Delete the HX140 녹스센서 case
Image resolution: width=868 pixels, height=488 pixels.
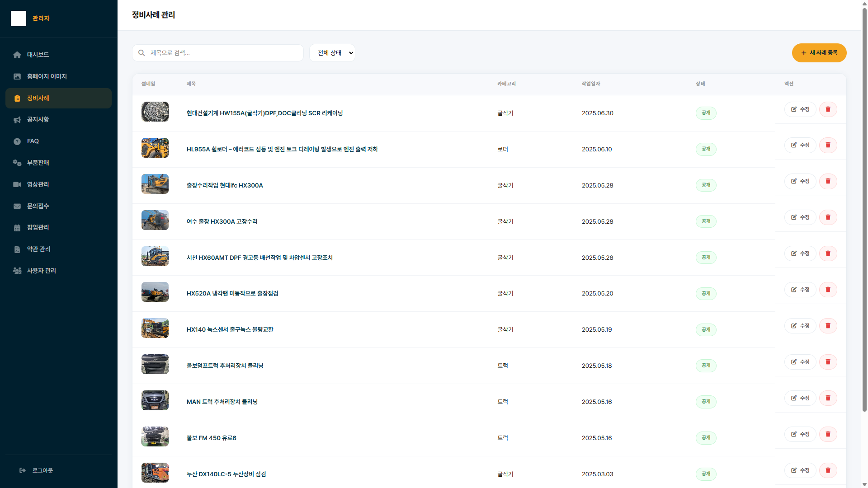828,326
